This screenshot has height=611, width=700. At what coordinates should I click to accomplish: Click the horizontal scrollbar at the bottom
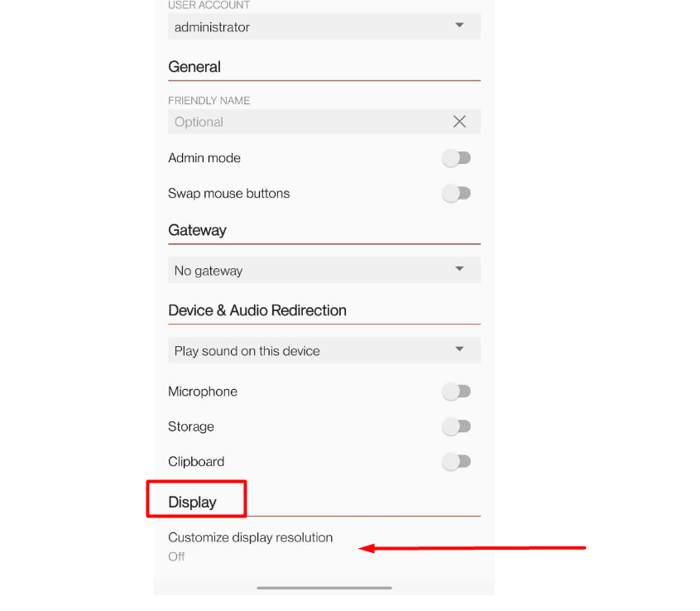pyautogui.click(x=324, y=588)
